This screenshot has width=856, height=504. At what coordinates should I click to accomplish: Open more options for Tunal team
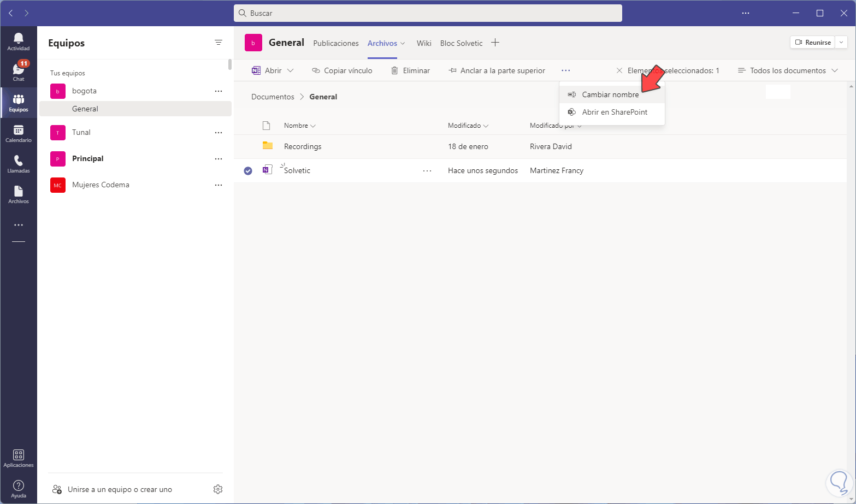[x=219, y=133]
